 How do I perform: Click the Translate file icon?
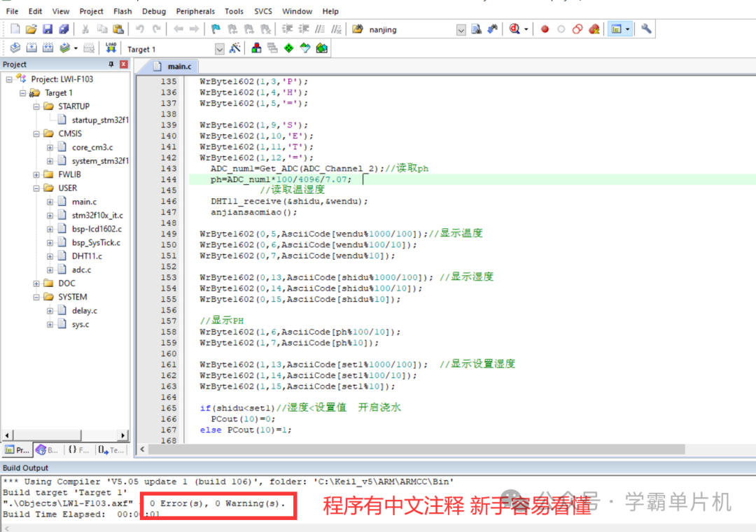click(x=15, y=48)
